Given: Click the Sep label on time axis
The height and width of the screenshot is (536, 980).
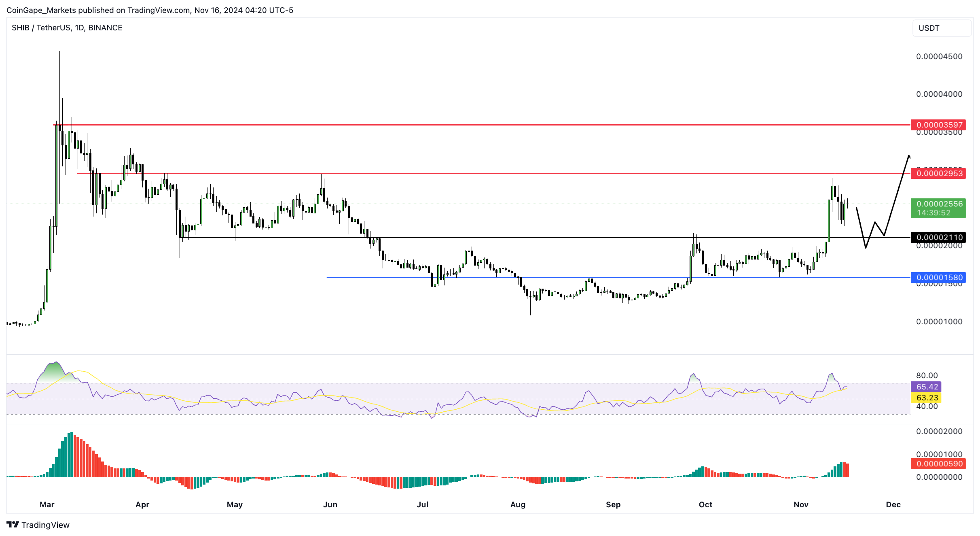Looking at the screenshot, I should 613,504.
